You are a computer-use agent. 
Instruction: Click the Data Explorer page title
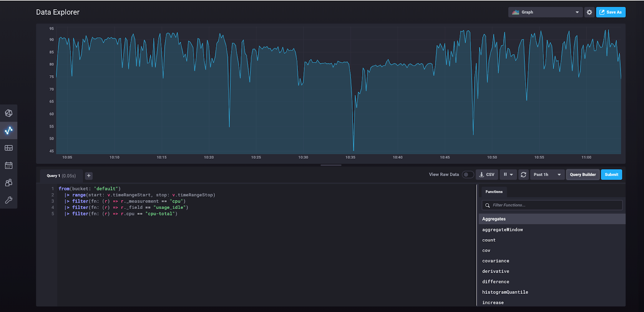(58, 12)
